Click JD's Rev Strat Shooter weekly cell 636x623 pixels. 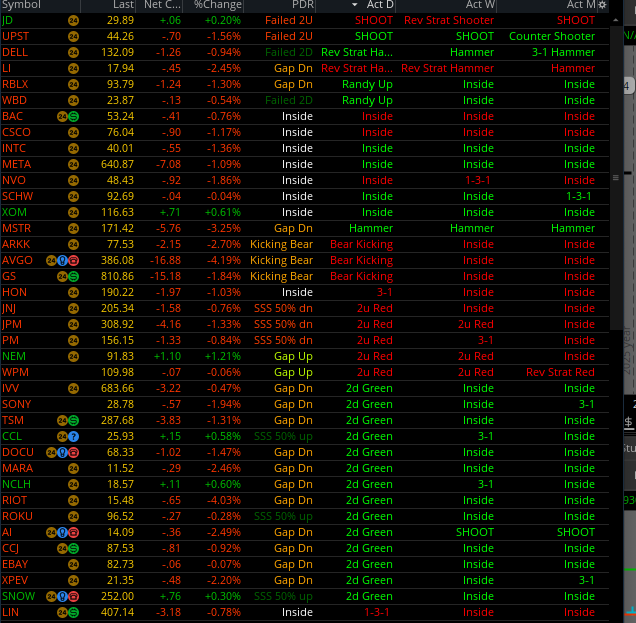pyautogui.click(x=449, y=21)
